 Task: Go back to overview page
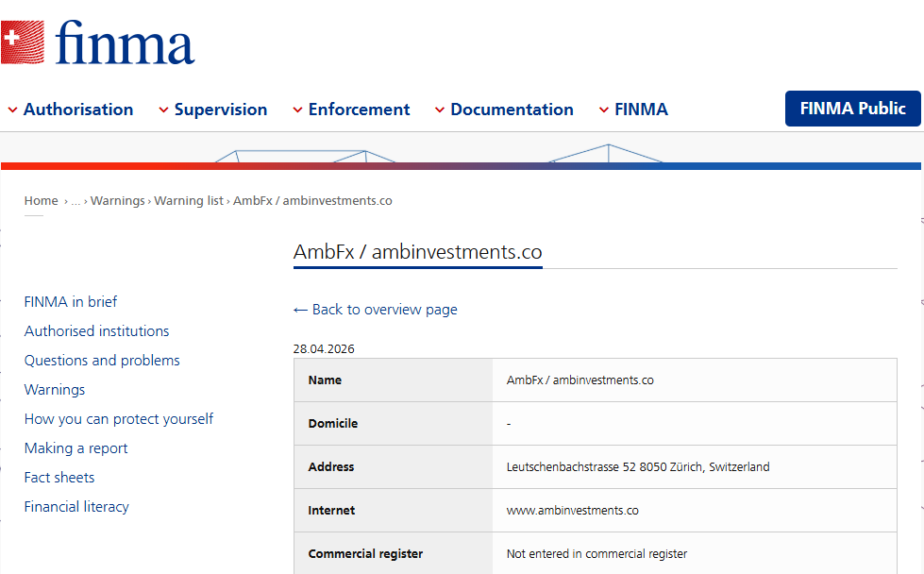tap(376, 310)
